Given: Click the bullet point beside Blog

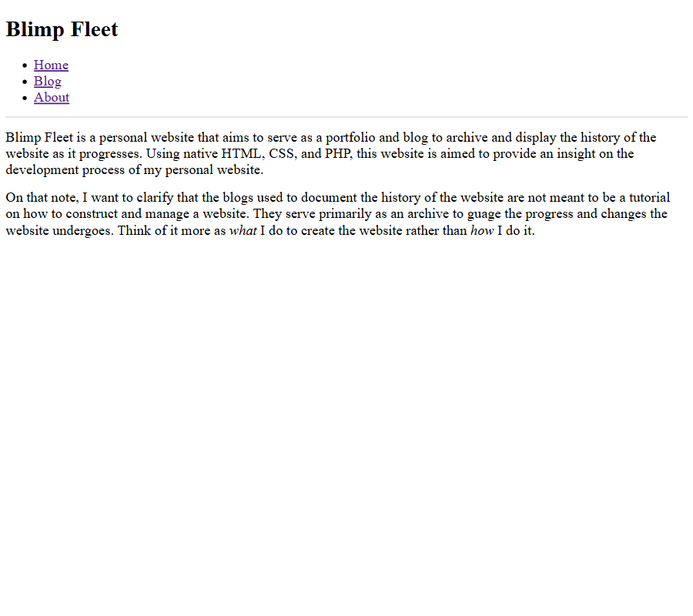Looking at the screenshot, I should 26,82.
